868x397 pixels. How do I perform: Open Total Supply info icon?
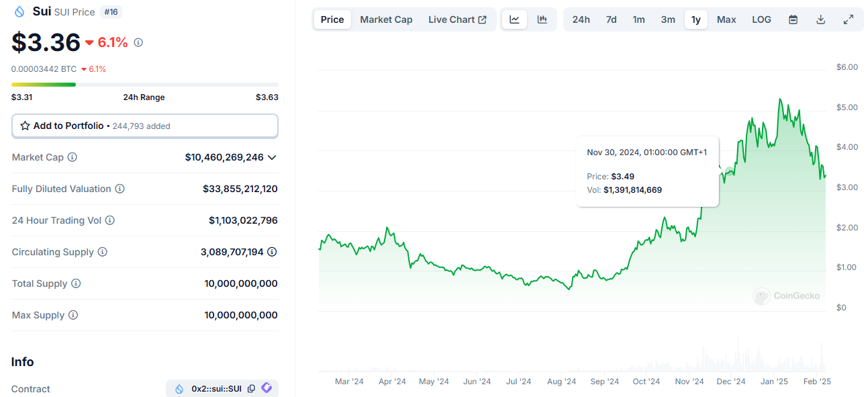[x=76, y=283]
